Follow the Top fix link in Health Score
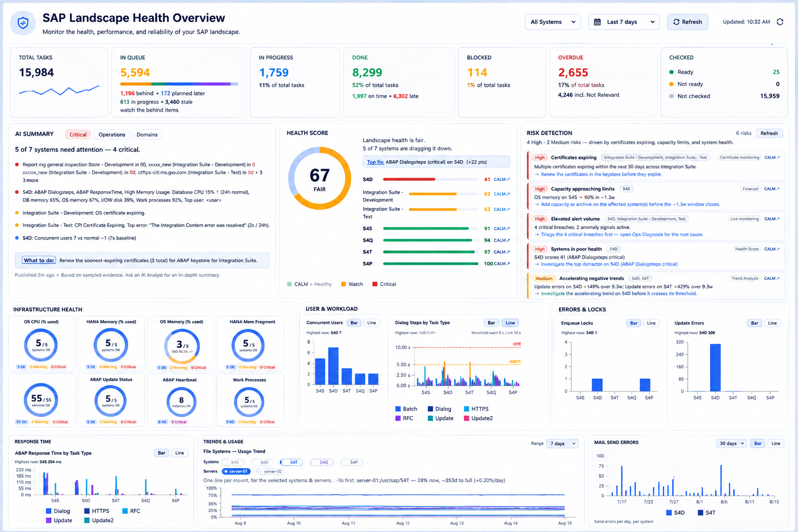 point(376,162)
